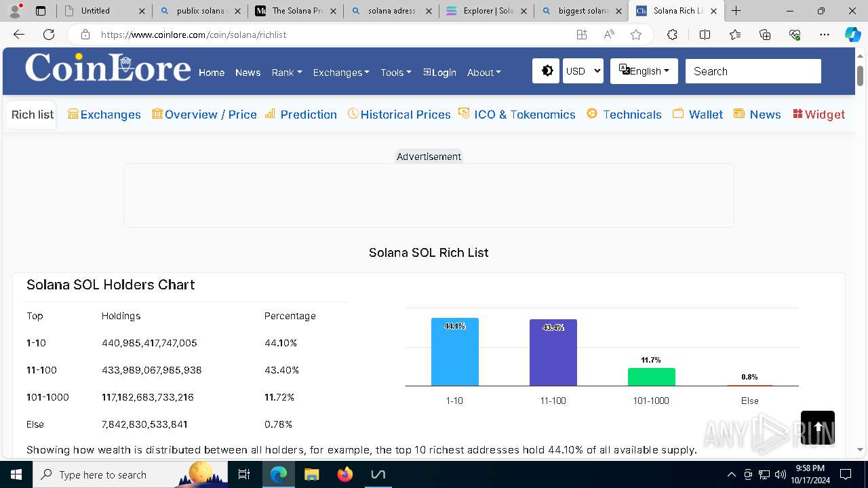This screenshot has height=488, width=868.
Task: Switch to ICO & Tokenomics tab
Action: click(x=517, y=115)
